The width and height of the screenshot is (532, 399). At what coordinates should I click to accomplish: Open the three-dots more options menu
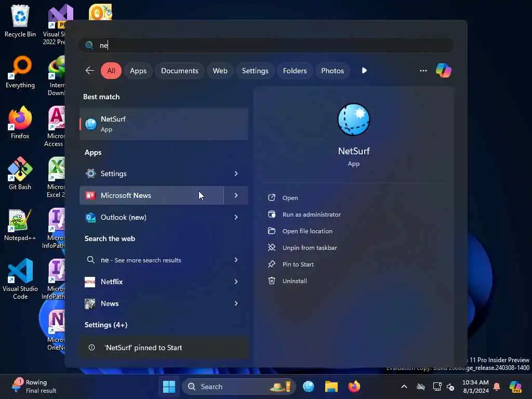coord(423,71)
